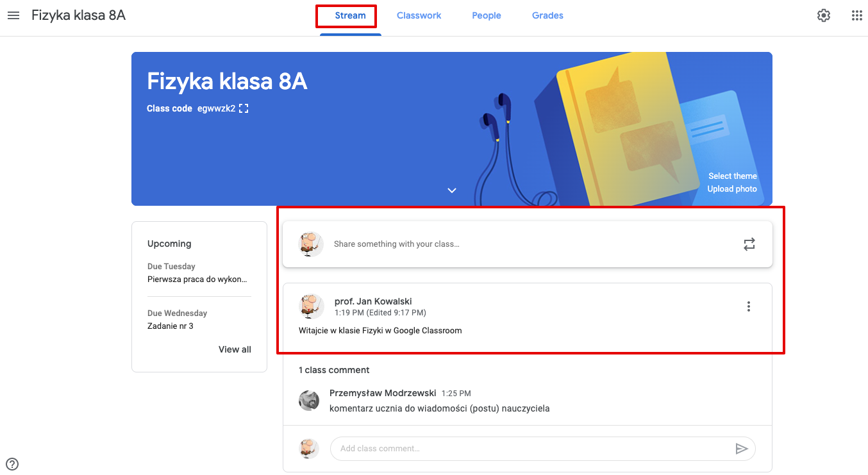This screenshot has height=475, width=868.
Task: Click prof. Jan Kowalski post avatar
Action: coord(311,306)
